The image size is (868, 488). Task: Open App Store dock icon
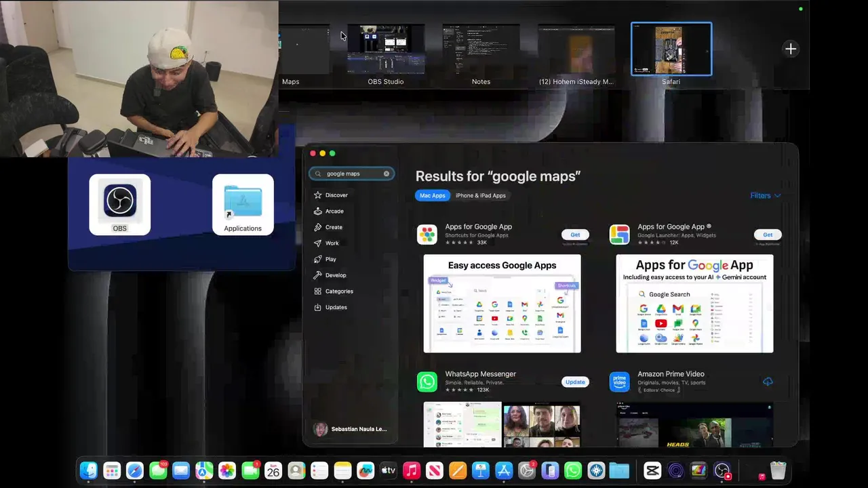point(504,470)
